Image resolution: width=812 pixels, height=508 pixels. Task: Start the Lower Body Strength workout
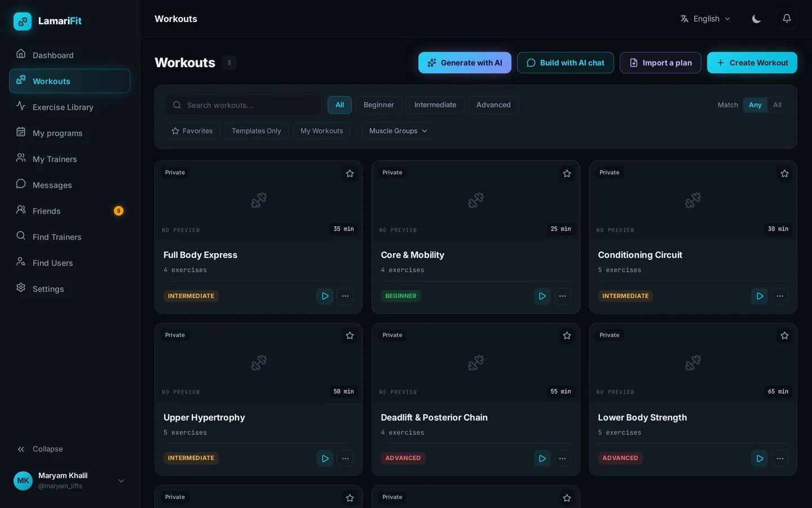(760, 458)
